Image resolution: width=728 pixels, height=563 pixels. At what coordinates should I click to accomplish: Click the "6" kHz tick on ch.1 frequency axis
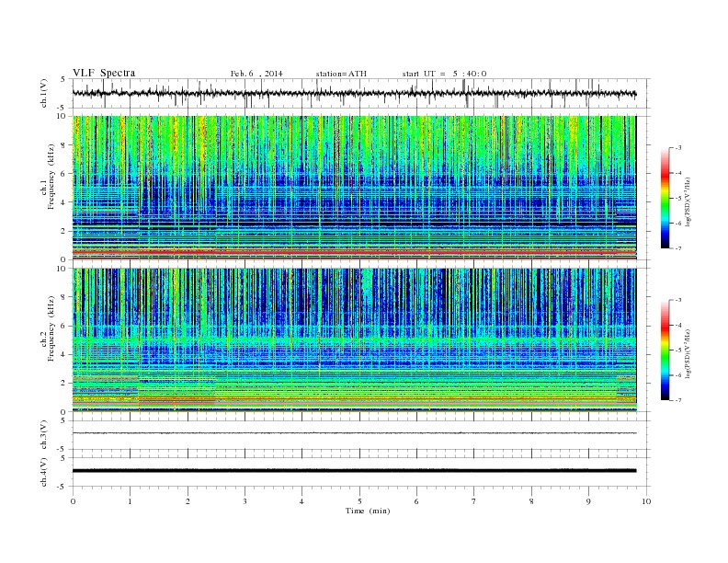click(x=63, y=173)
